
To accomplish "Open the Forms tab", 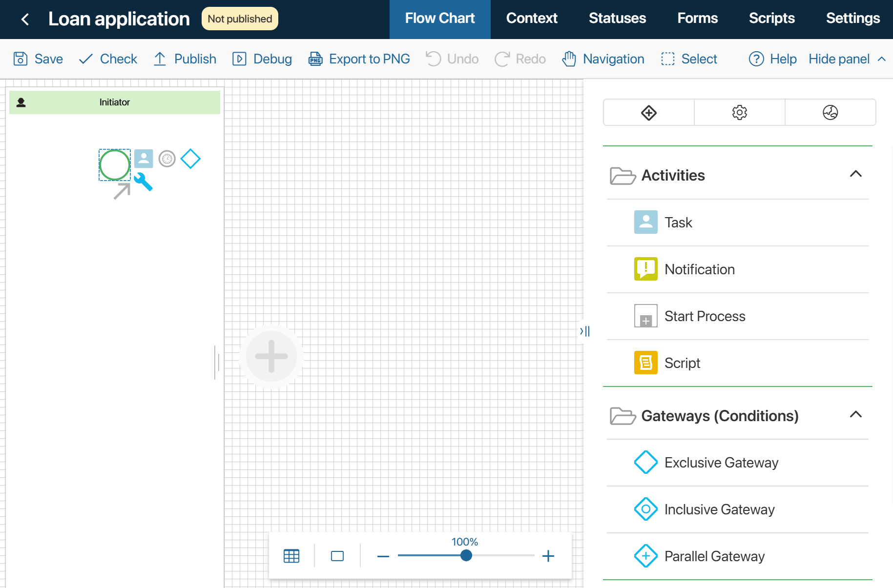I will tap(697, 18).
